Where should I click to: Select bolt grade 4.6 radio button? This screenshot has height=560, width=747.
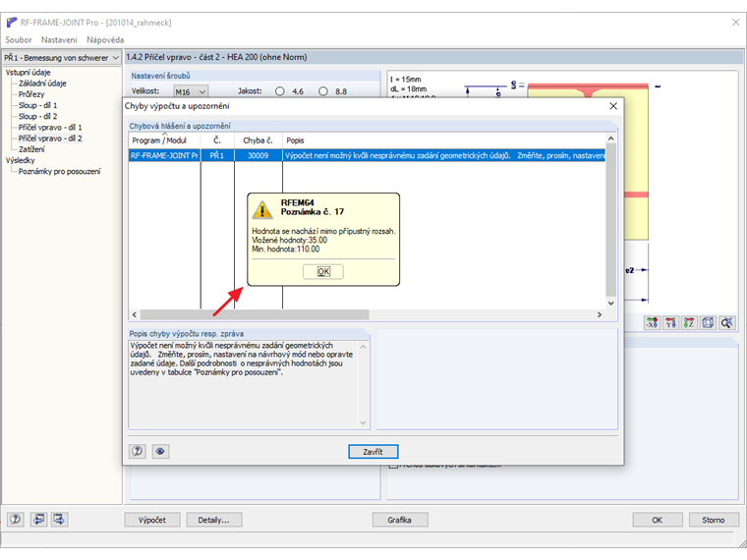(280, 91)
